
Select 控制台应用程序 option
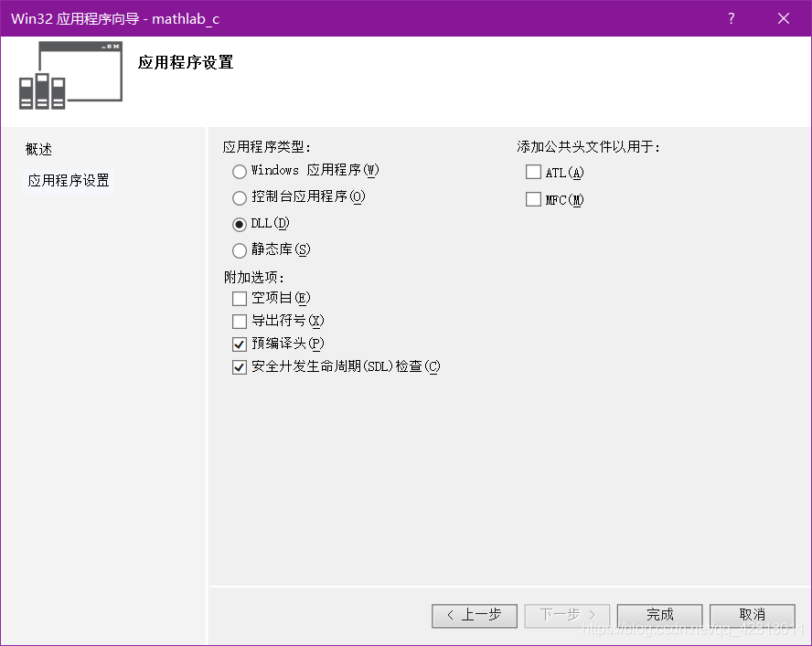point(239,196)
